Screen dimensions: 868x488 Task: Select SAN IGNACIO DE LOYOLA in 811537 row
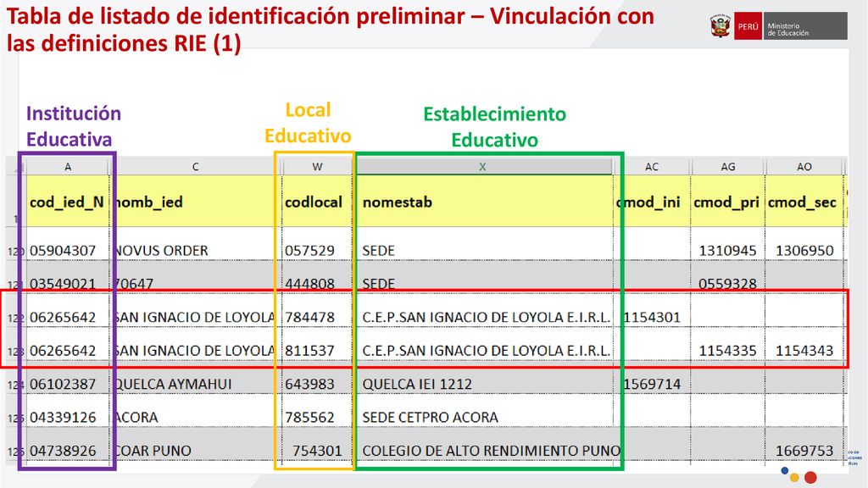click(195, 344)
